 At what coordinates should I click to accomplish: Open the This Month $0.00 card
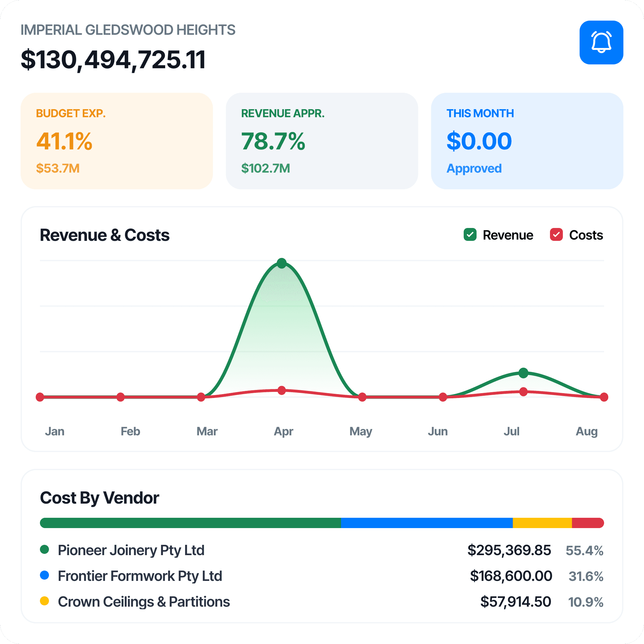coord(527,141)
